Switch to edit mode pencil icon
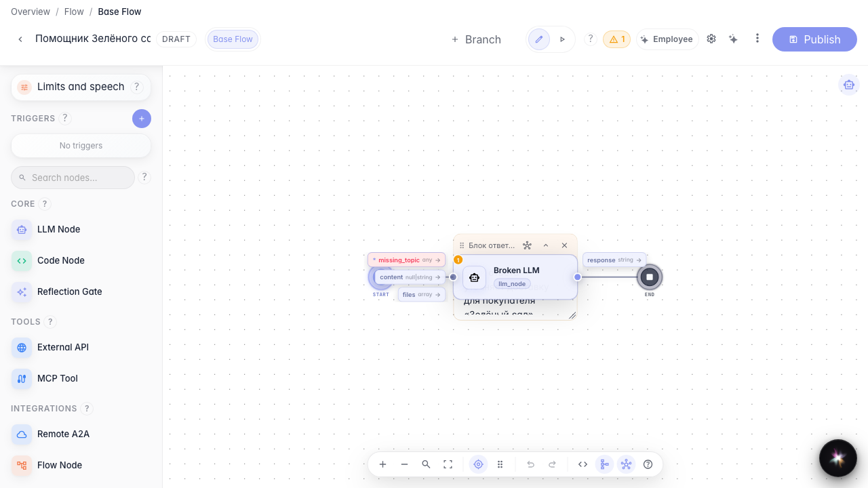This screenshot has height=488, width=868. [539, 39]
